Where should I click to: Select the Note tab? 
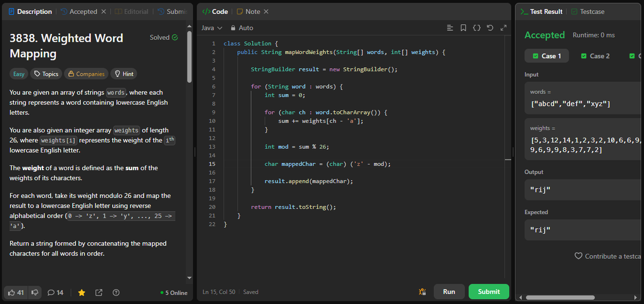pyautogui.click(x=249, y=11)
